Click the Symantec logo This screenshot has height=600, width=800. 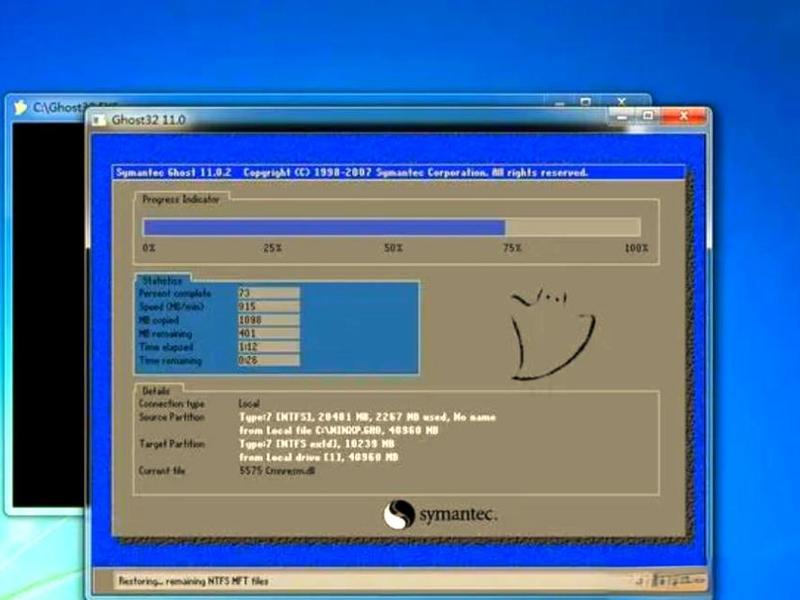click(440, 514)
